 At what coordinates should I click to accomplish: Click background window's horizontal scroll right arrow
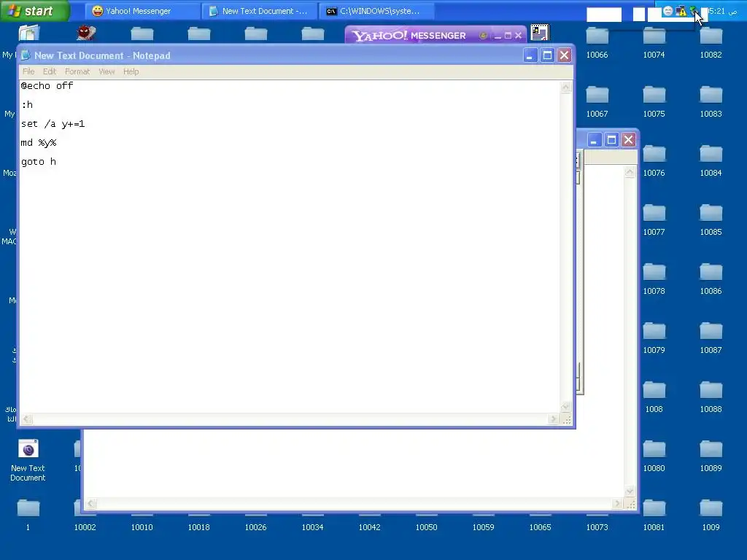pos(617,503)
